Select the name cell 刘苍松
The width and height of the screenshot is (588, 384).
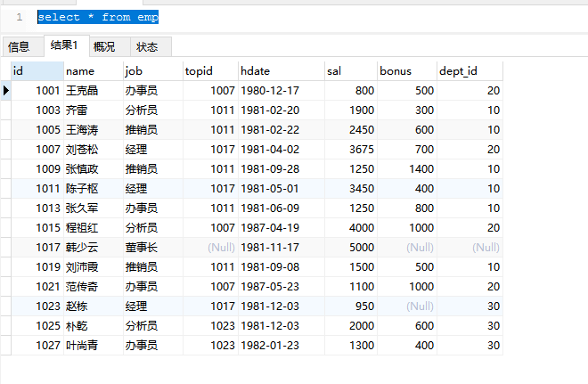coord(94,150)
